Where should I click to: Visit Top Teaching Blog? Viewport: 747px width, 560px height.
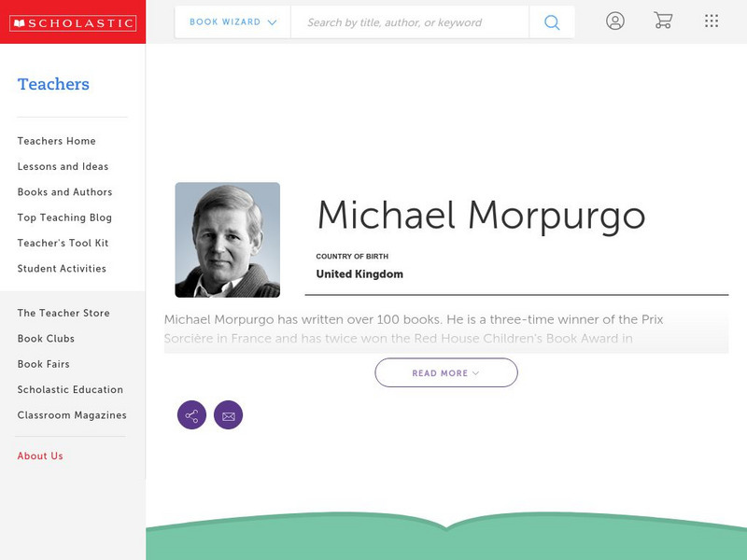click(64, 217)
